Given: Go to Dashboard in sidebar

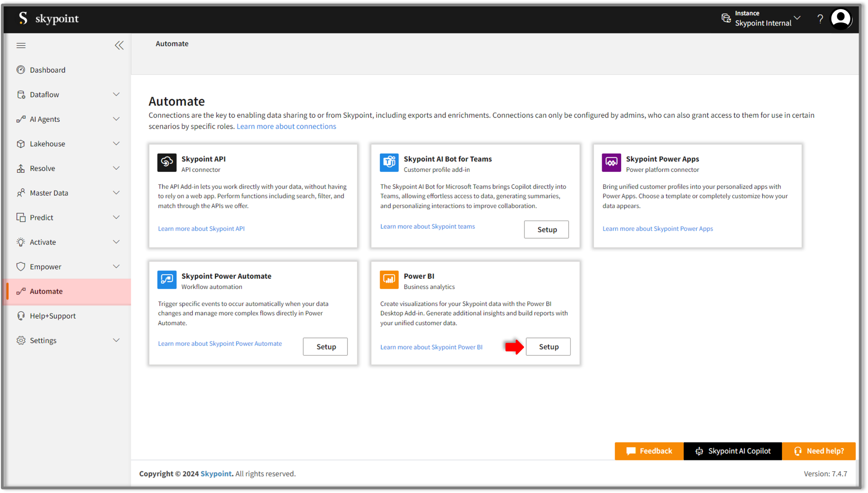Looking at the screenshot, I should [x=47, y=70].
